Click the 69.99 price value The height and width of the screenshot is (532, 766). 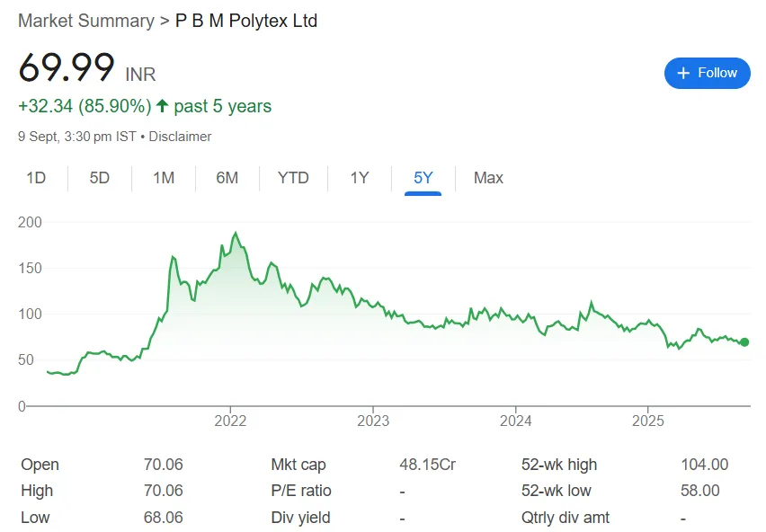67,68
